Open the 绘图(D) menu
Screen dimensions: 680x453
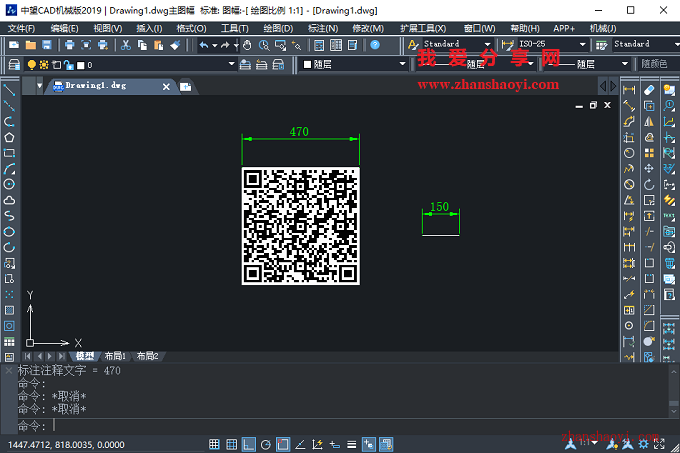(278, 29)
